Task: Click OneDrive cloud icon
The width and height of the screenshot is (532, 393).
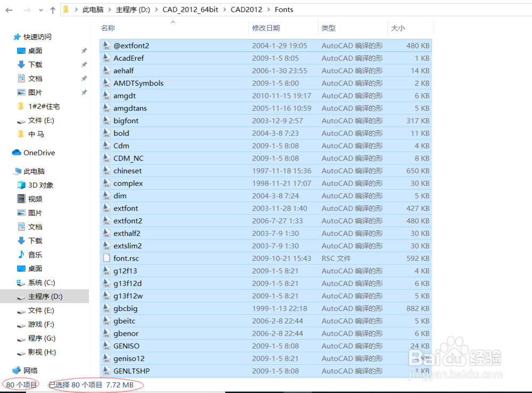Action: point(16,153)
